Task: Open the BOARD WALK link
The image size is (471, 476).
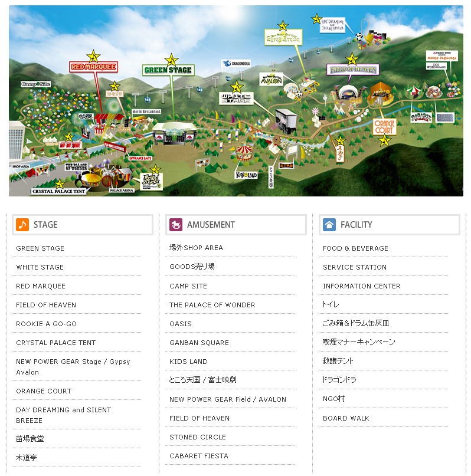Action: tap(346, 418)
